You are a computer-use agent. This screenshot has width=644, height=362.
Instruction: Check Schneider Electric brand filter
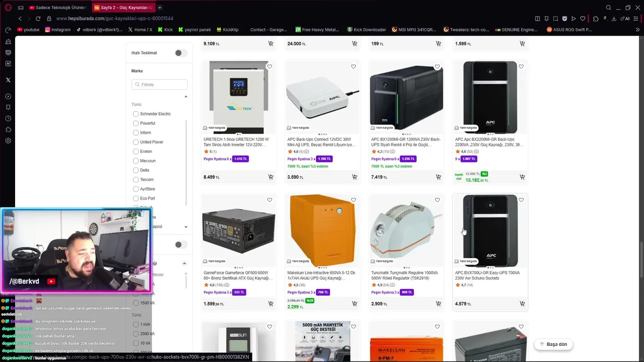pyautogui.click(x=136, y=114)
